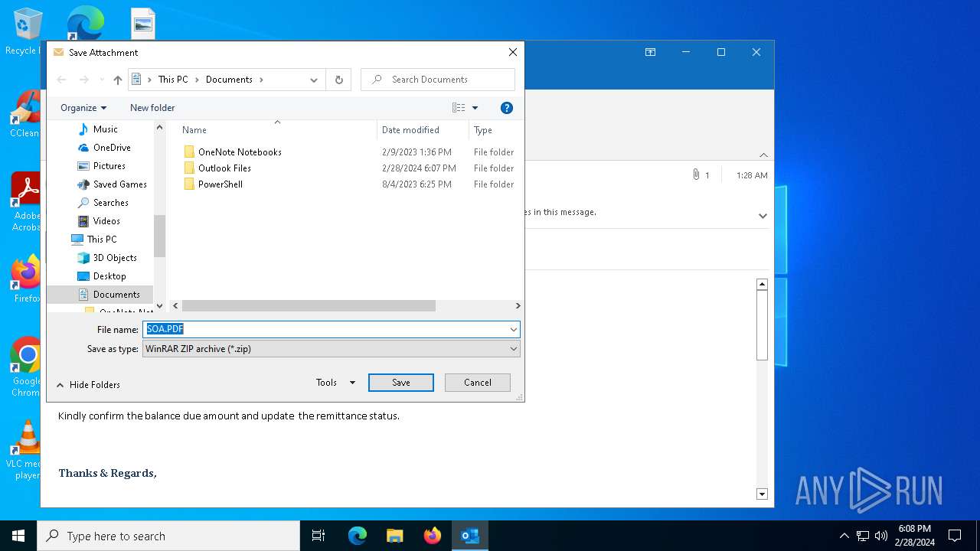The height and width of the screenshot is (551, 980).
Task: Expand the File name dropdown arrow
Action: (x=513, y=329)
